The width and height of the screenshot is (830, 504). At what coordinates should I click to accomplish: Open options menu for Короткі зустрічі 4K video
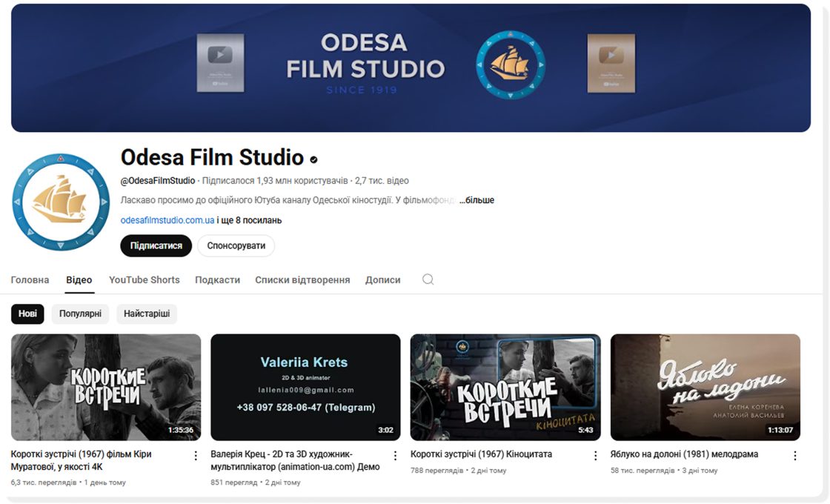(196, 456)
